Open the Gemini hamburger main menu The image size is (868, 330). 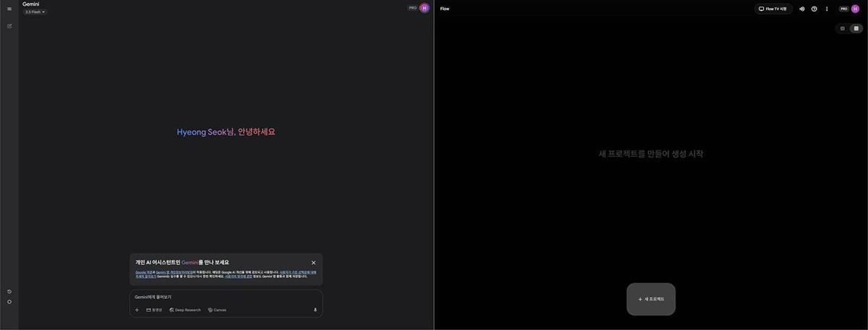(x=9, y=9)
